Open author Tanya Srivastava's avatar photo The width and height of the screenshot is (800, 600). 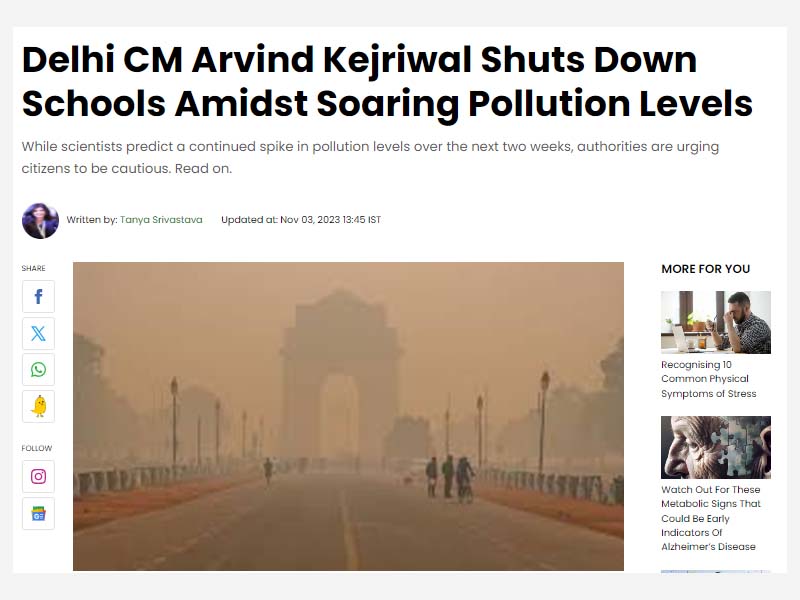[40, 220]
